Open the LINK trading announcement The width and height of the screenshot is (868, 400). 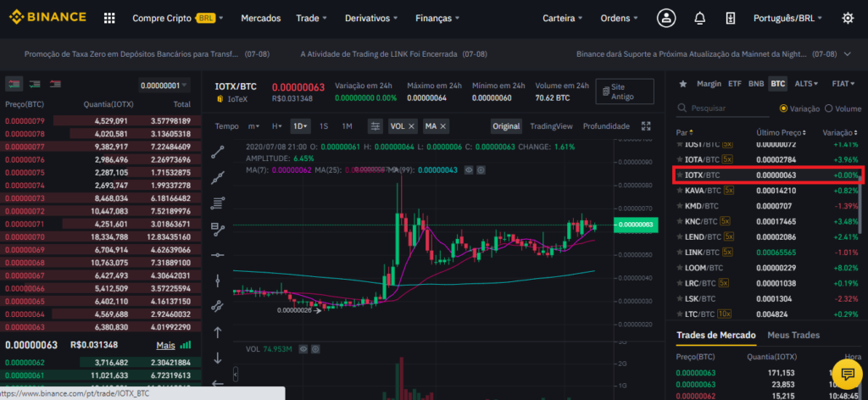(x=393, y=54)
